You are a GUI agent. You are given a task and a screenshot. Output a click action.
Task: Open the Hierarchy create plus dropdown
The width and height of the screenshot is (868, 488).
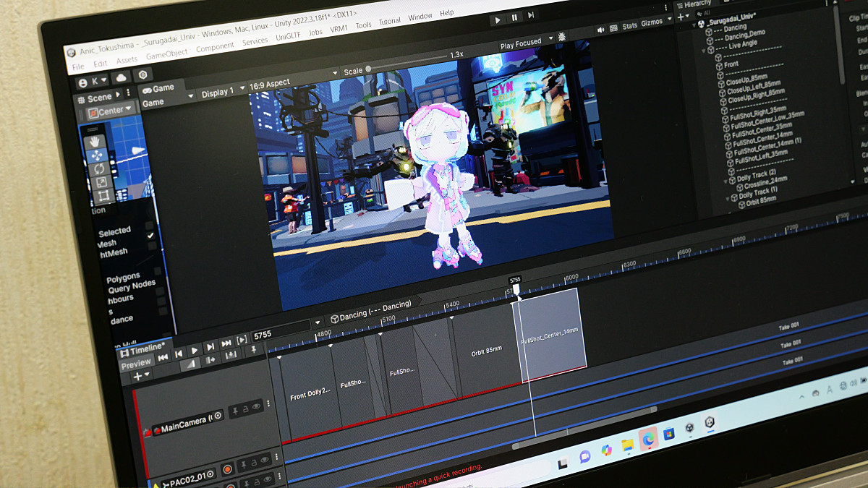(683, 15)
